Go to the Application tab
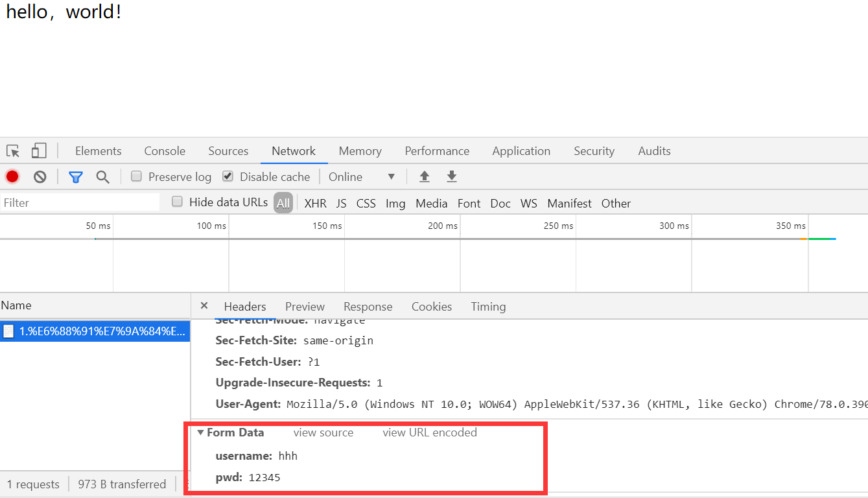 (x=521, y=151)
